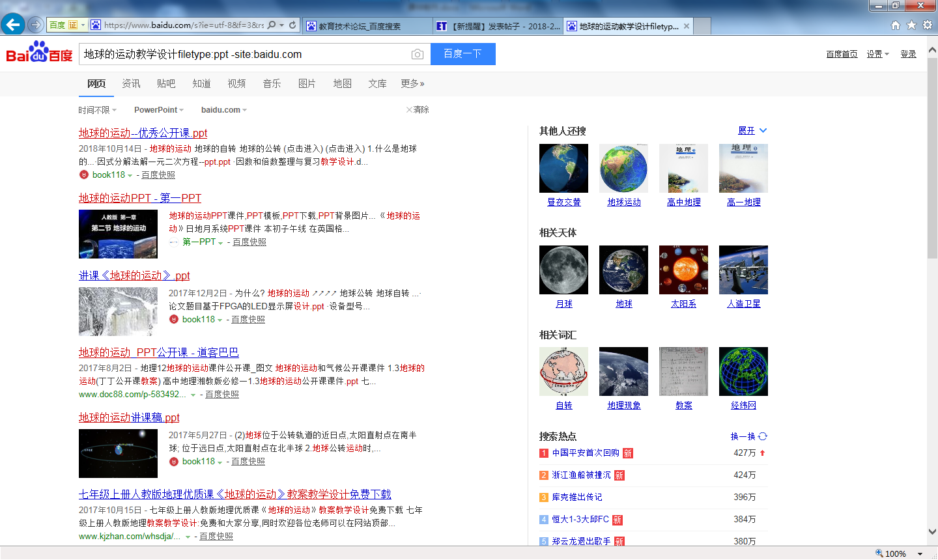This screenshot has width=938, height=560.
Task: Expand 其他人还搜 section with 展开
Action: 752,130
